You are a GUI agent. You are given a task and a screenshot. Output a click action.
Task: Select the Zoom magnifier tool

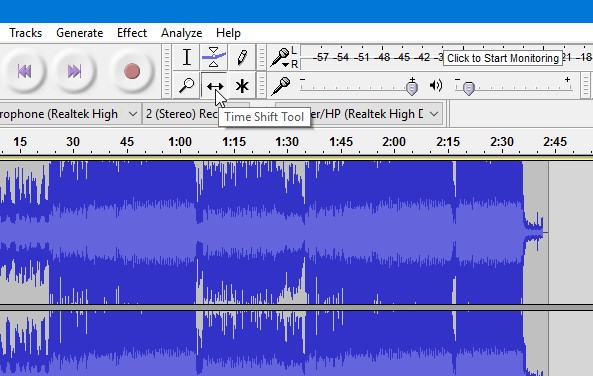tap(186, 85)
